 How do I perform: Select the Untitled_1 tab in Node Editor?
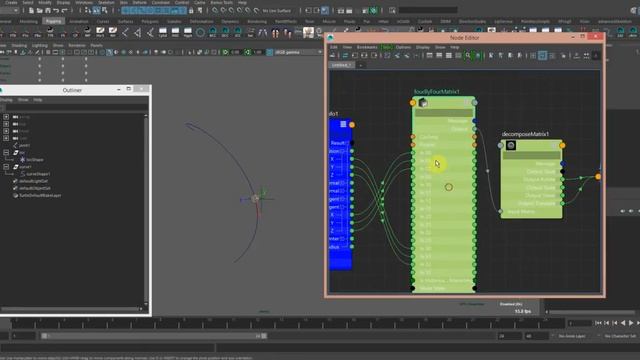tap(342, 65)
